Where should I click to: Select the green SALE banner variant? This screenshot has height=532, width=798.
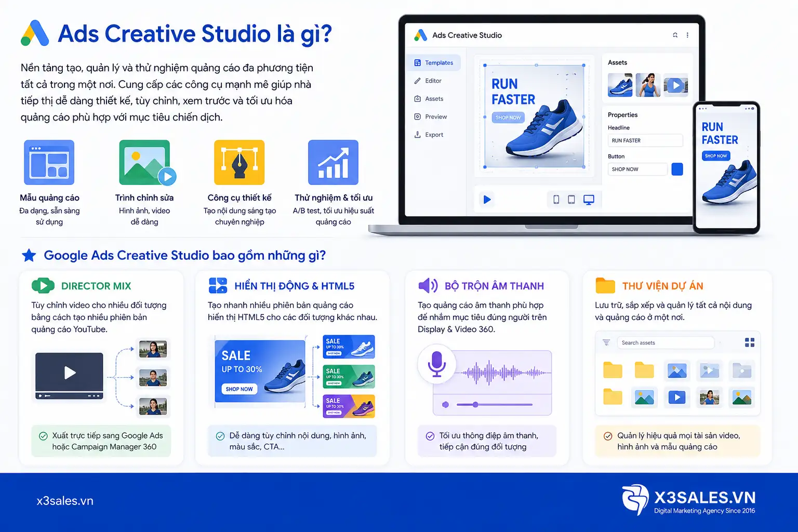[x=349, y=377]
